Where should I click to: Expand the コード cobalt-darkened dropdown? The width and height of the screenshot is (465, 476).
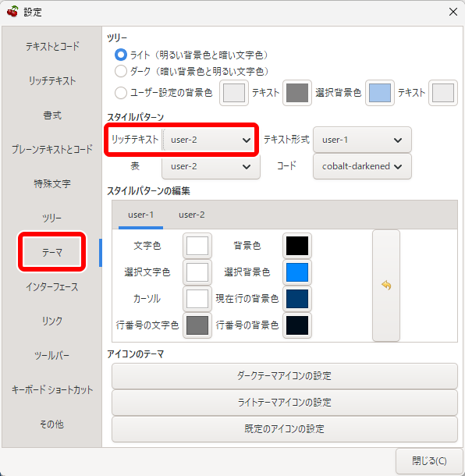click(362, 166)
